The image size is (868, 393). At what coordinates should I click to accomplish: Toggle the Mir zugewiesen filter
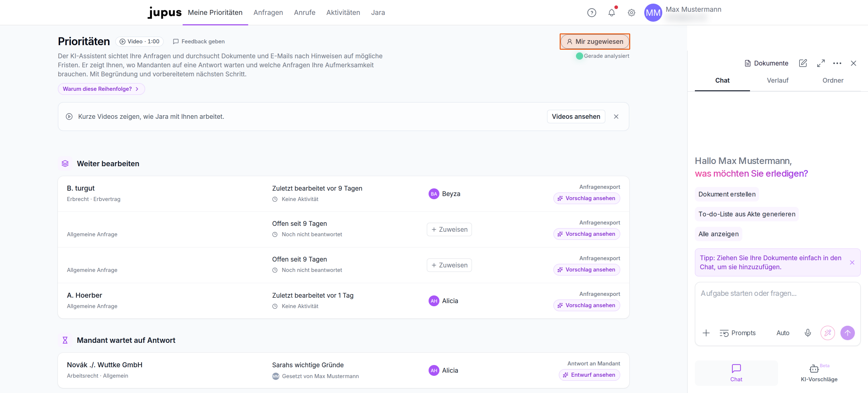tap(595, 42)
